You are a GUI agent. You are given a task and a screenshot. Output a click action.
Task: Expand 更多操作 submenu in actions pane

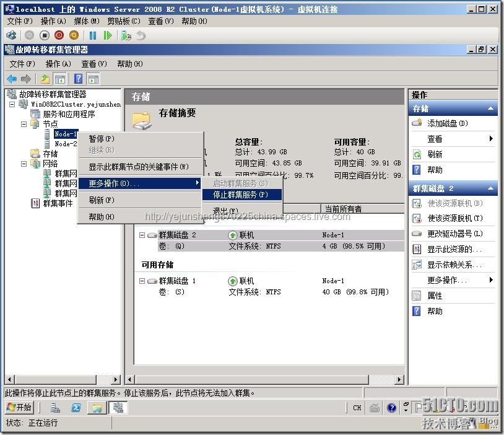[491, 279]
